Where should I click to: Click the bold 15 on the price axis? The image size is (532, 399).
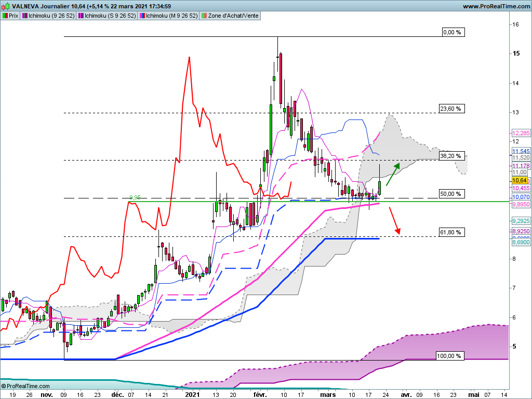(x=516, y=54)
